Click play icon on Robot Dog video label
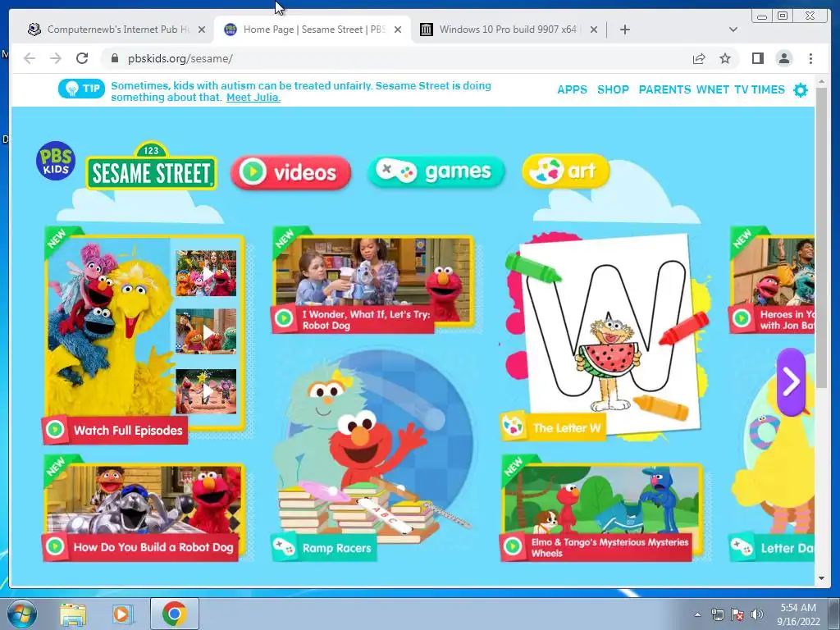Viewport: 840px width, 630px height. (284, 319)
